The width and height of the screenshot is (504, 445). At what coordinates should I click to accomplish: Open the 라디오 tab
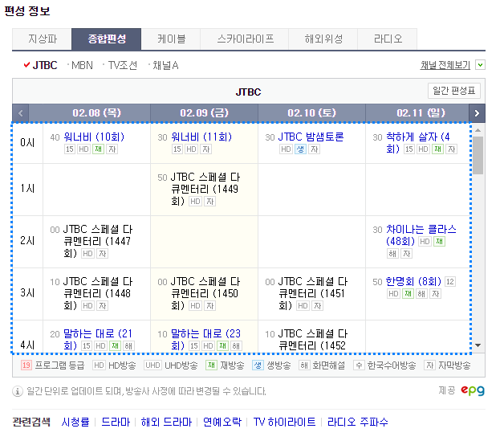tap(388, 39)
